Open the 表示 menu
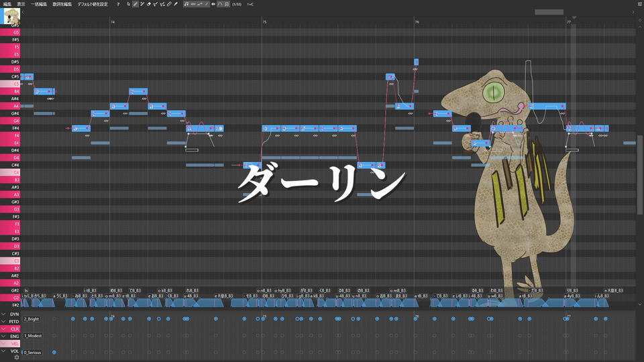Image resolution: width=644 pixels, height=362 pixels. click(21, 4)
